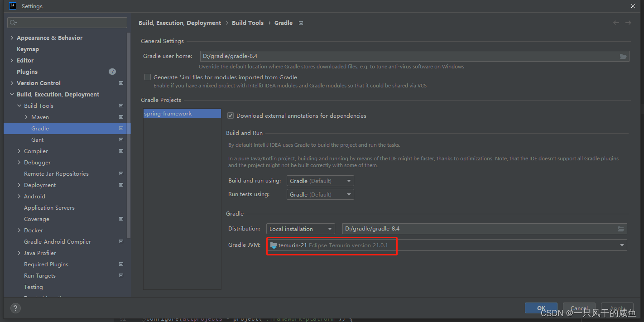
Task: Click the project marker icon on Compiler row
Action: coord(121,151)
